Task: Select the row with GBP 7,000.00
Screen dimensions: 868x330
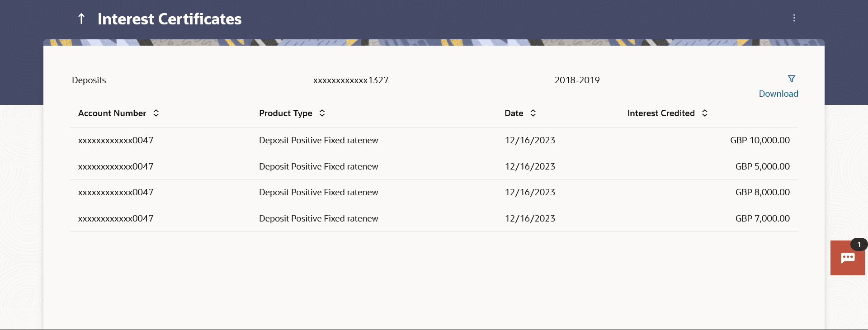Action: (434, 218)
